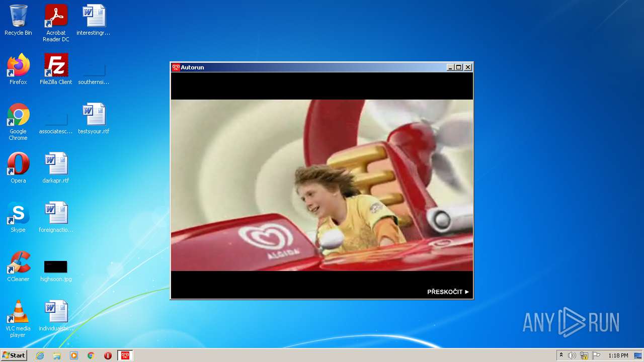The image size is (644, 362).
Task: Launch Google Chrome desktop shortcut
Action: pos(18,122)
